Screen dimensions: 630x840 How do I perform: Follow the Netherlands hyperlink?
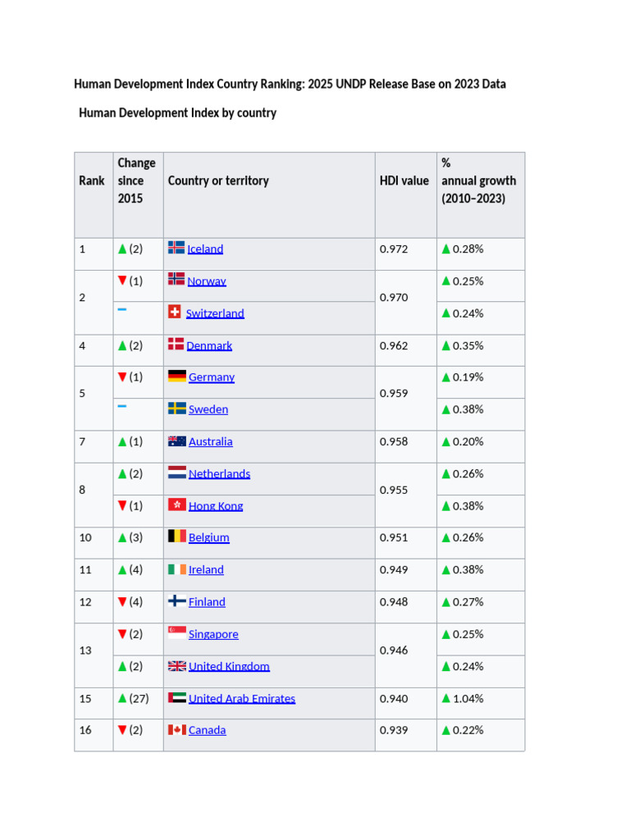point(220,473)
